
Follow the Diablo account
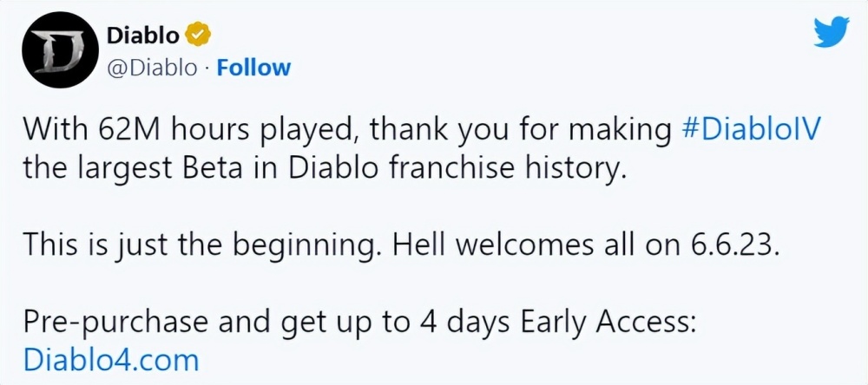pyautogui.click(x=253, y=67)
